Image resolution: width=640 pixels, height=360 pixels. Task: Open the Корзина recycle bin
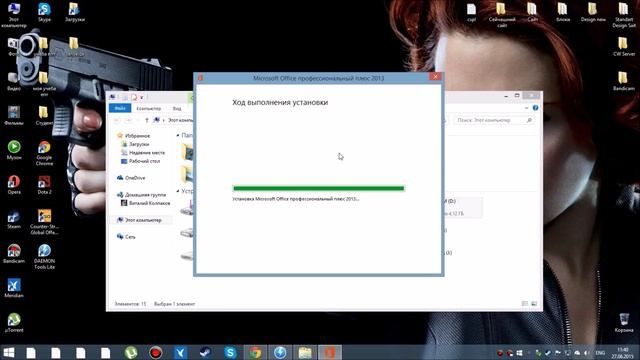click(x=624, y=322)
